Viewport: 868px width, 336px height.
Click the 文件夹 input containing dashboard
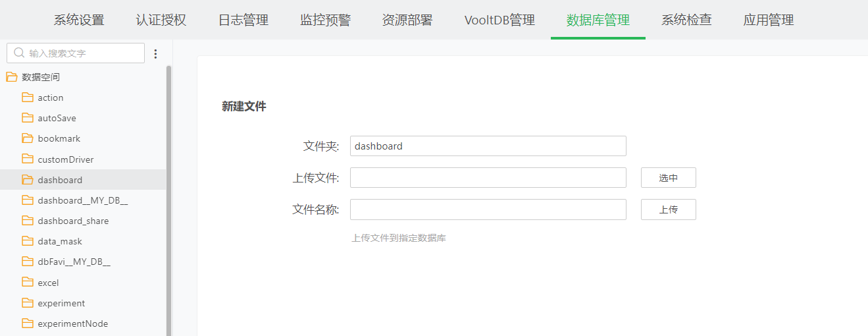(488, 146)
